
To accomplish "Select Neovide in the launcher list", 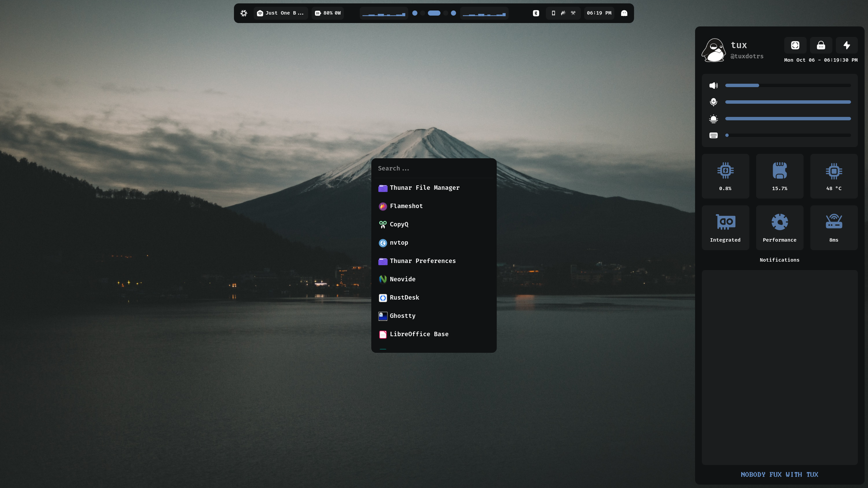I will point(402,279).
